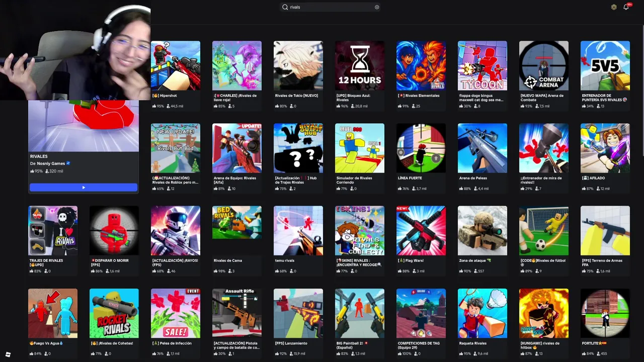This screenshot has height=362, width=644.
Task: Open the Hipershot game thumbnail
Action: [x=176, y=66]
